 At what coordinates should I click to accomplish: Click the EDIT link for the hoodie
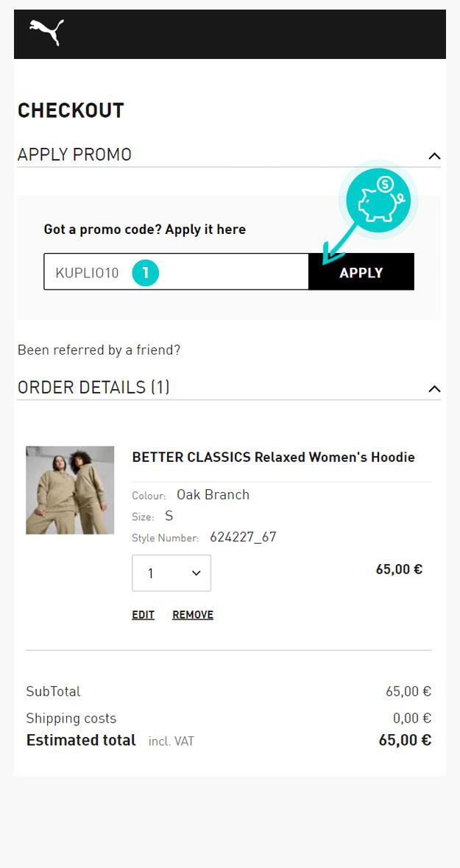pyautogui.click(x=143, y=615)
